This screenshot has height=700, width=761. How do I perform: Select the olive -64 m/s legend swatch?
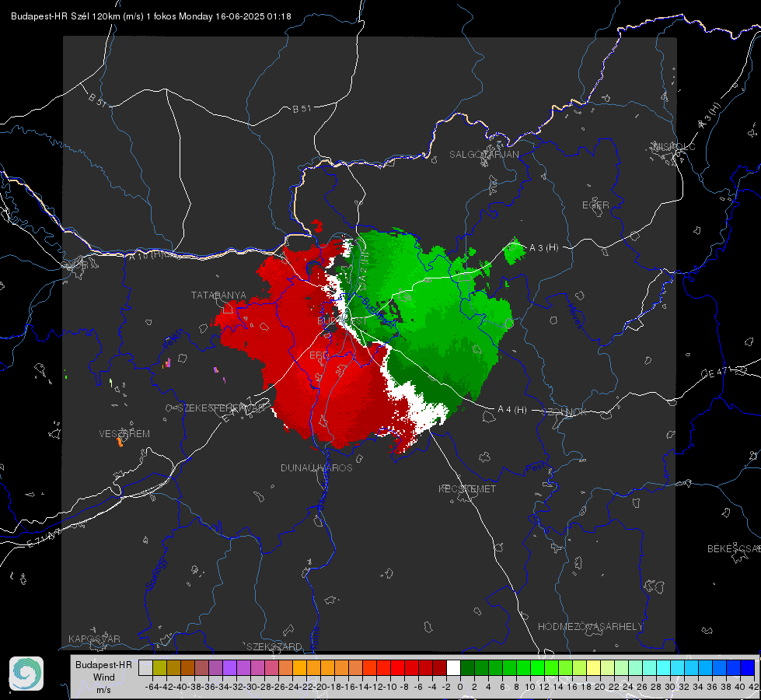tap(159, 667)
